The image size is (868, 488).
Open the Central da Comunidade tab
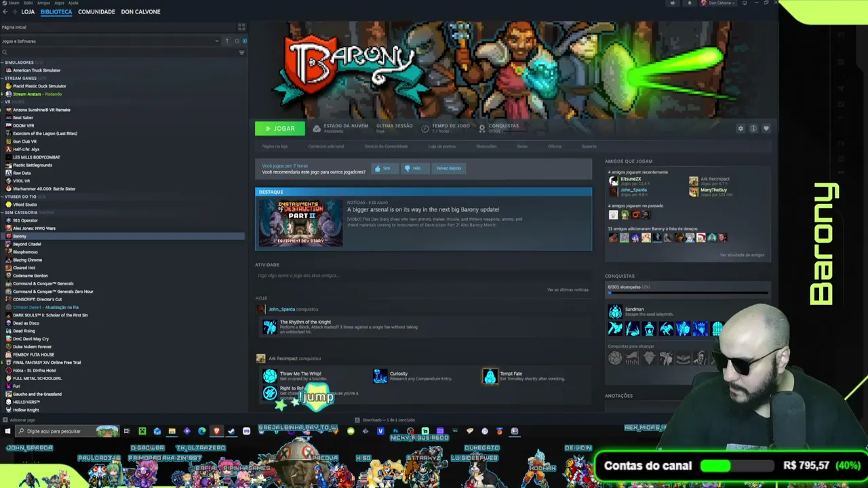[386, 146]
